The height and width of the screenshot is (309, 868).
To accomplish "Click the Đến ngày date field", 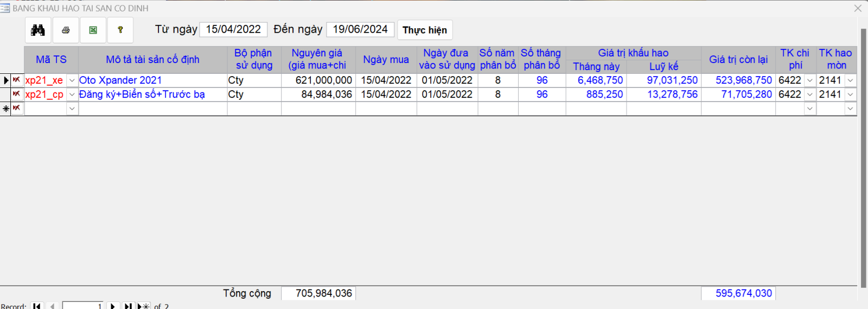I will point(360,29).
